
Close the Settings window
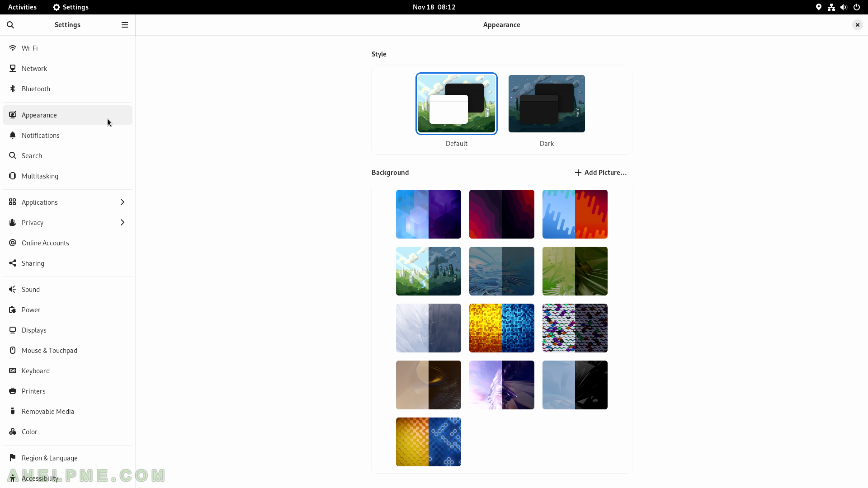point(857,25)
